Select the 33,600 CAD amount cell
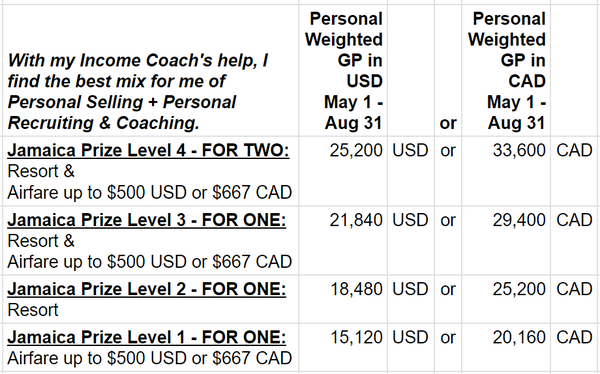Image resolution: width=600 pixels, height=374 pixels. pyautogui.click(x=519, y=150)
